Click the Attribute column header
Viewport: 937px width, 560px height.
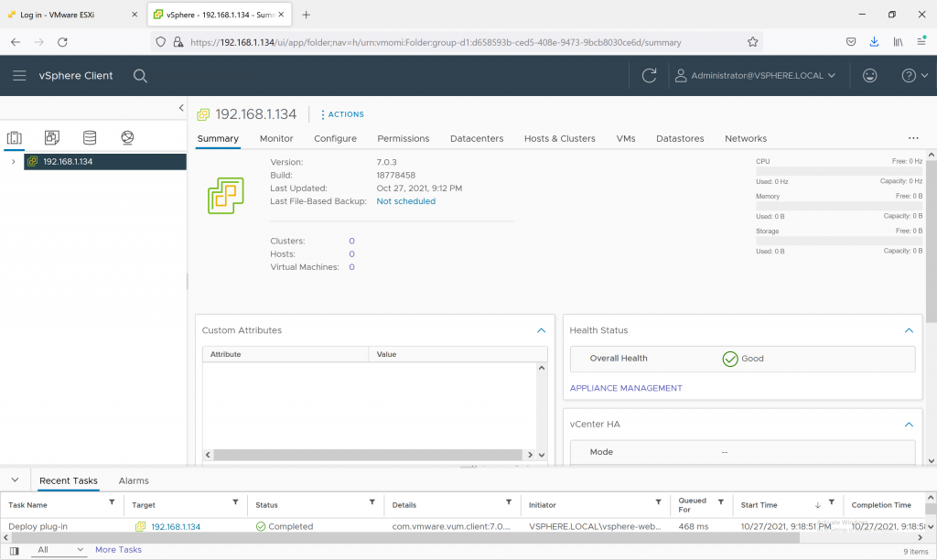[285, 354]
